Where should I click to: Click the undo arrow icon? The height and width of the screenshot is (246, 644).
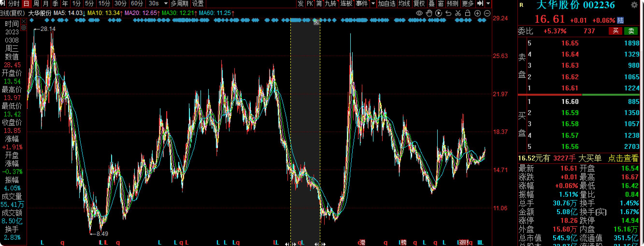click(x=449, y=13)
